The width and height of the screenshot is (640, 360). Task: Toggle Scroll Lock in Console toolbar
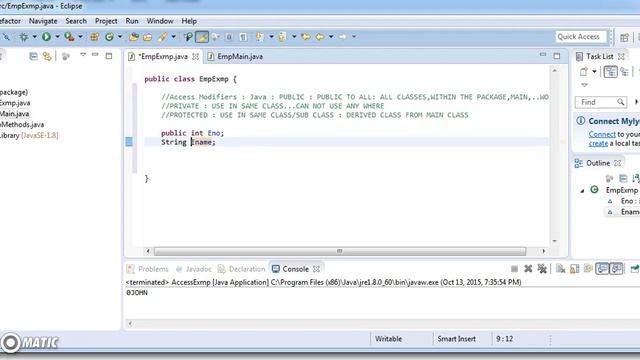574,269
